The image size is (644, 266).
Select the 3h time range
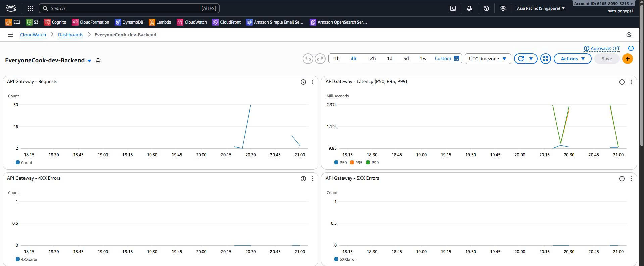353,58
